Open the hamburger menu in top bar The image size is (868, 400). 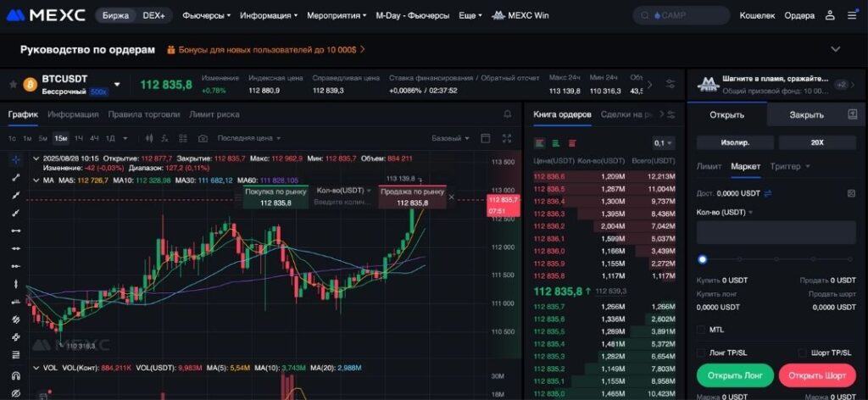tap(852, 15)
